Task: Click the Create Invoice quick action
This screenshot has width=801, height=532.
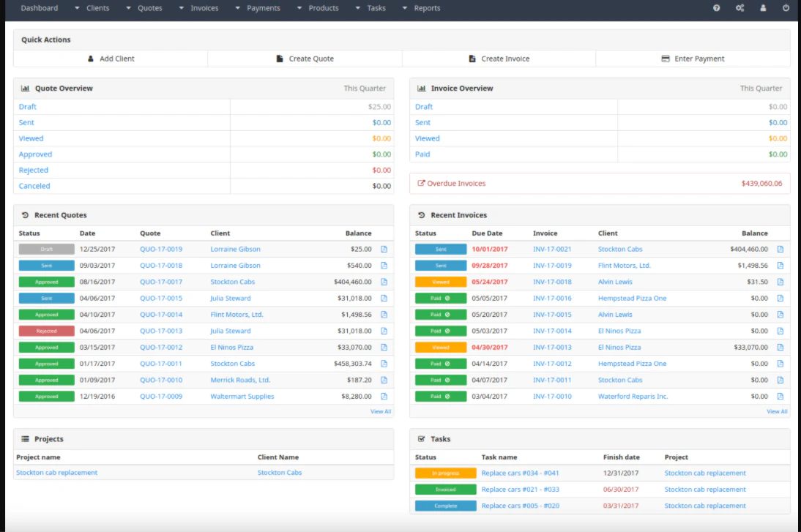Action: point(499,59)
